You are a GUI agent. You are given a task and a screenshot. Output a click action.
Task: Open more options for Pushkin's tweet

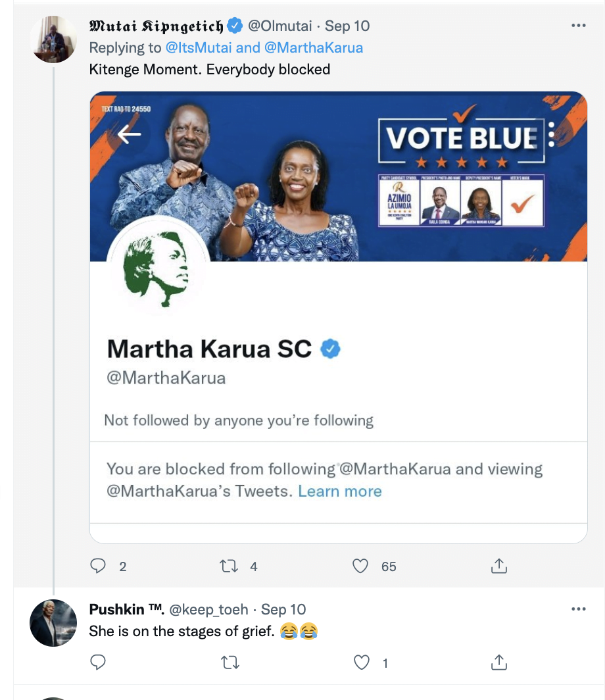point(578,609)
